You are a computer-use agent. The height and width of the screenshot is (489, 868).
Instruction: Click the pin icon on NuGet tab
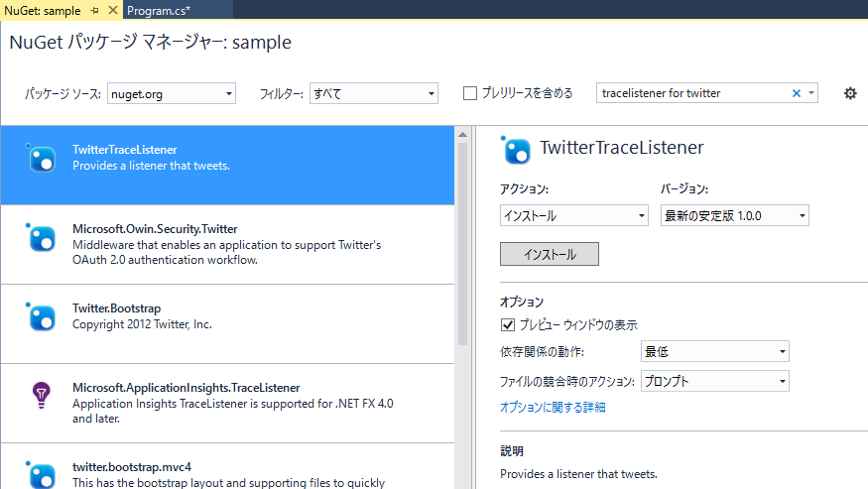pyautogui.click(x=94, y=10)
